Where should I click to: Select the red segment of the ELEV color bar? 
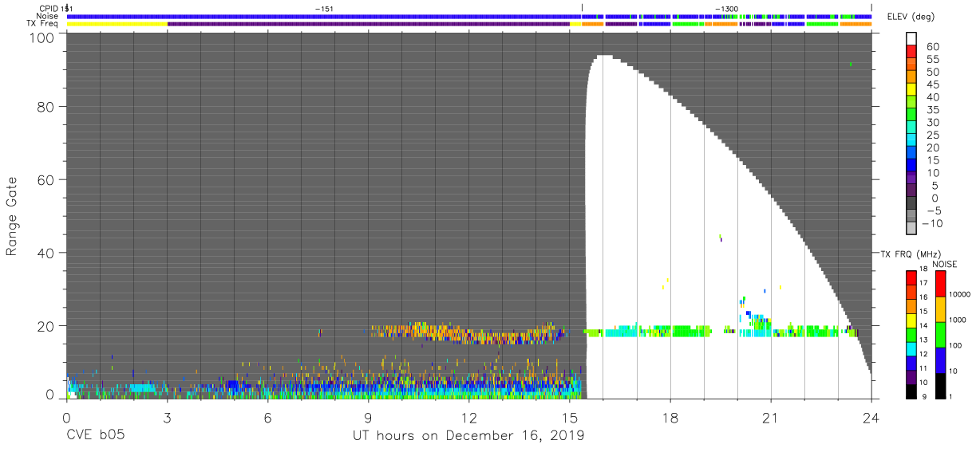click(912, 52)
